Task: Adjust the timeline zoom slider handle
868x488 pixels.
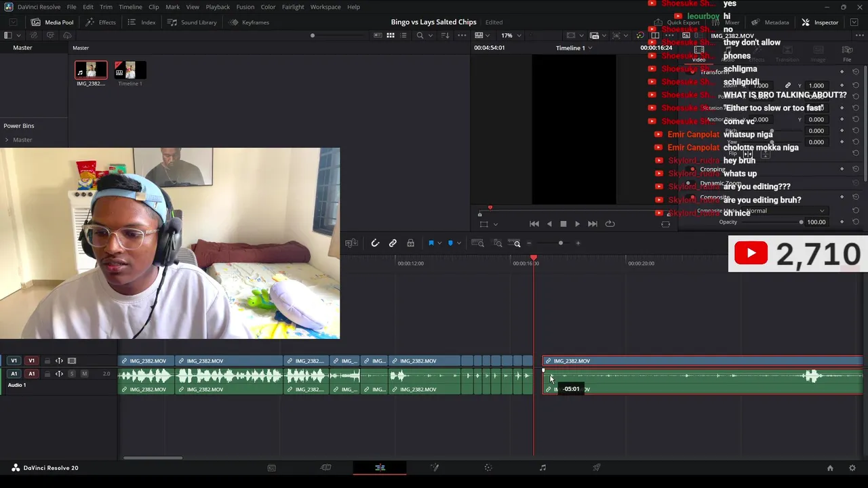Action: click(x=560, y=243)
